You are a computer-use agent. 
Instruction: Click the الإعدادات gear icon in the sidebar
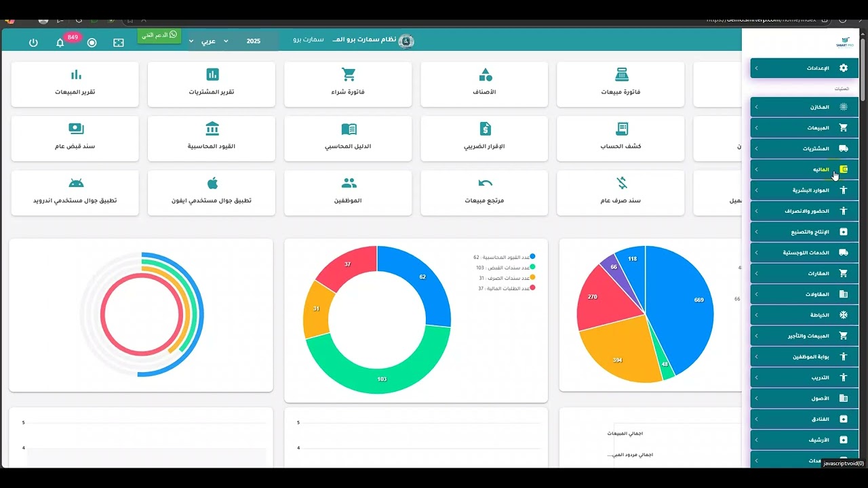(x=844, y=68)
